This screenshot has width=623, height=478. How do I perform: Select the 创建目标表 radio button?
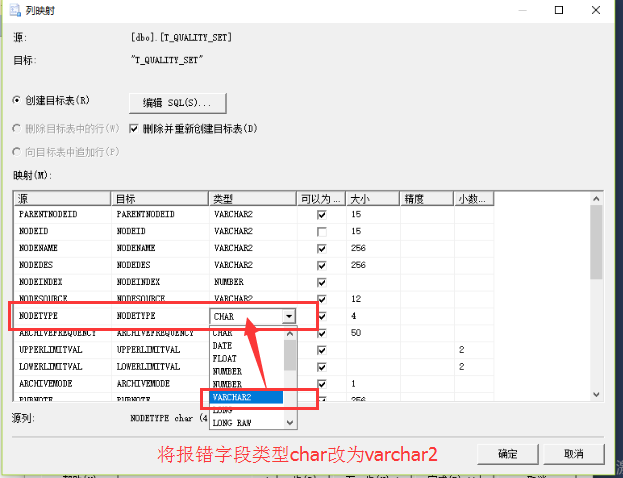click(x=16, y=100)
